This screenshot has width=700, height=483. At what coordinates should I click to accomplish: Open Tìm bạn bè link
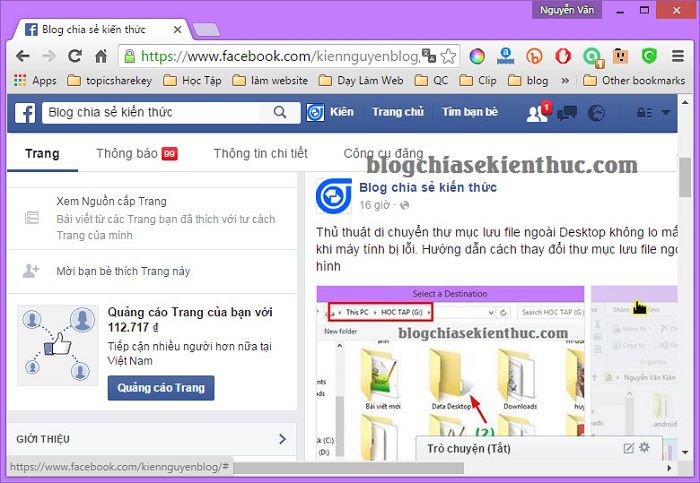pyautogui.click(x=470, y=112)
